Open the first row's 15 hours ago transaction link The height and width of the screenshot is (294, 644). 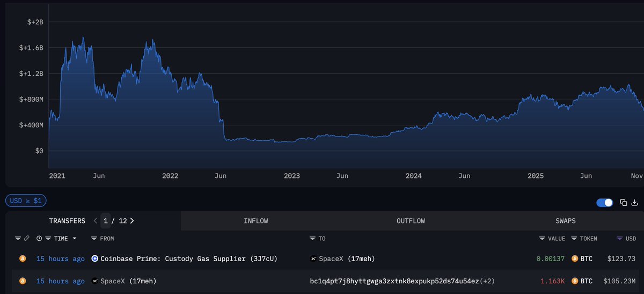coord(61,259)
